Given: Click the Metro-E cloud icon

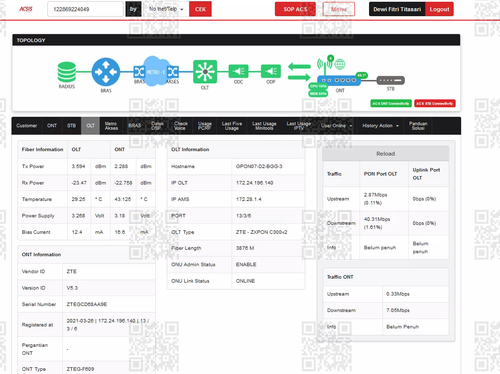Looking at the screenshot, I should (x=156, y=71).
